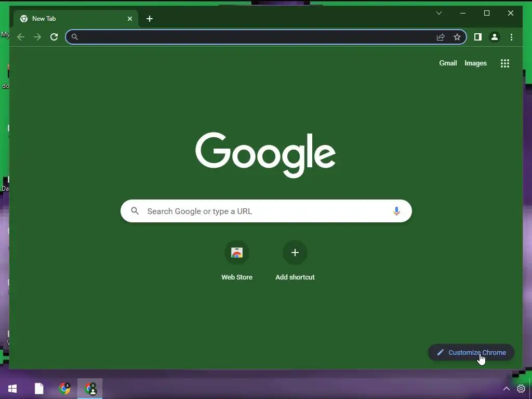Open the Web Store shortcut
Viewport: 532px width, 399px height.
(x=237, y=261)
